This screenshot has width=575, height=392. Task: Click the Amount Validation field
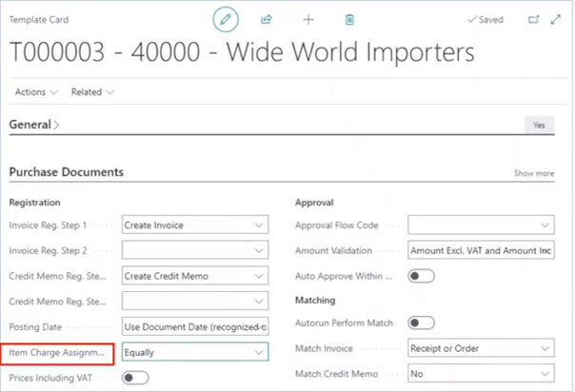[x=480, y=250]
